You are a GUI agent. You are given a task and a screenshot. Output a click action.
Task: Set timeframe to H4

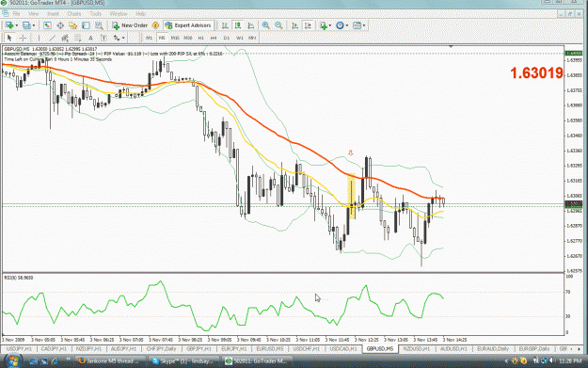(x=214, y=38)
